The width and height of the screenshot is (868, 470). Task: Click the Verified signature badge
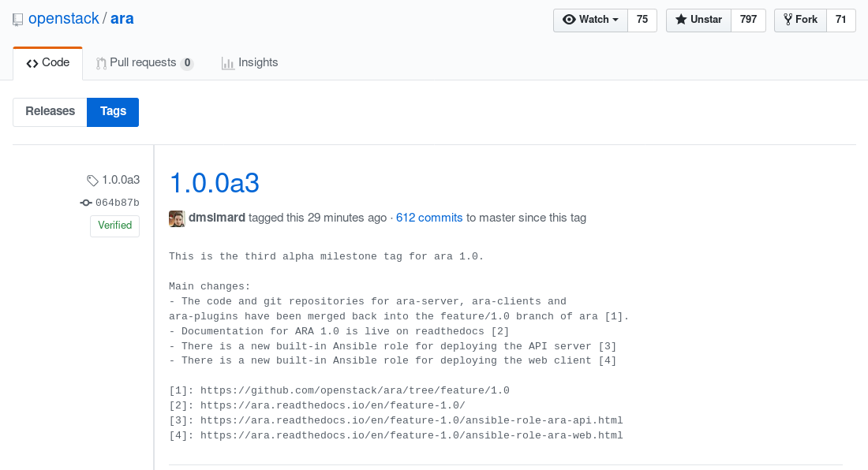pos(114,226)
